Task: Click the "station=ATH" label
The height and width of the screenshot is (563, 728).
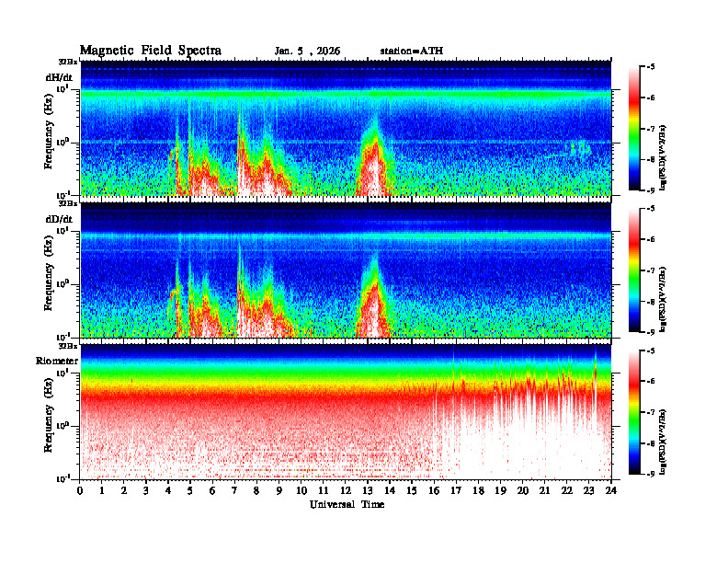Action: coord(412,51)
